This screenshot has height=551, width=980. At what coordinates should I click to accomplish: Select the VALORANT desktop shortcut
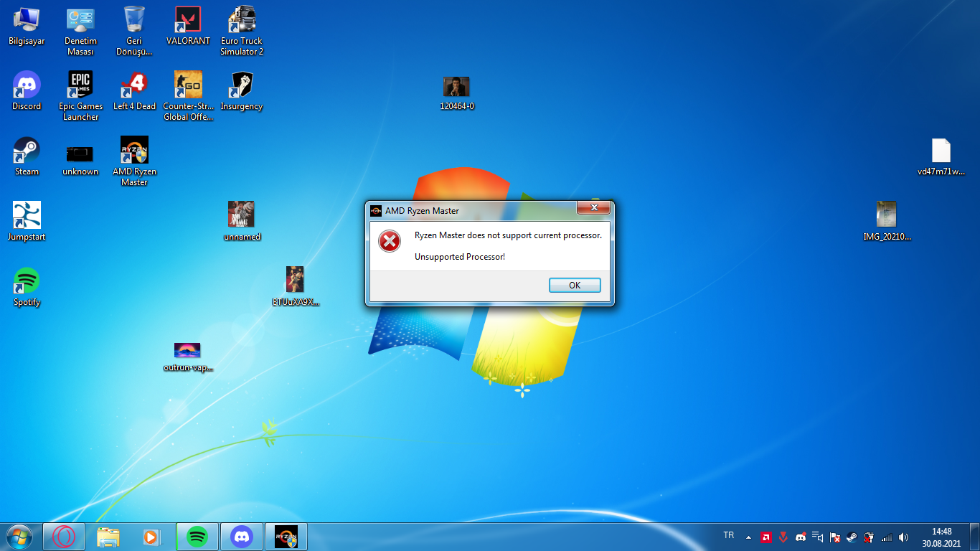click(x=188, y=27)
